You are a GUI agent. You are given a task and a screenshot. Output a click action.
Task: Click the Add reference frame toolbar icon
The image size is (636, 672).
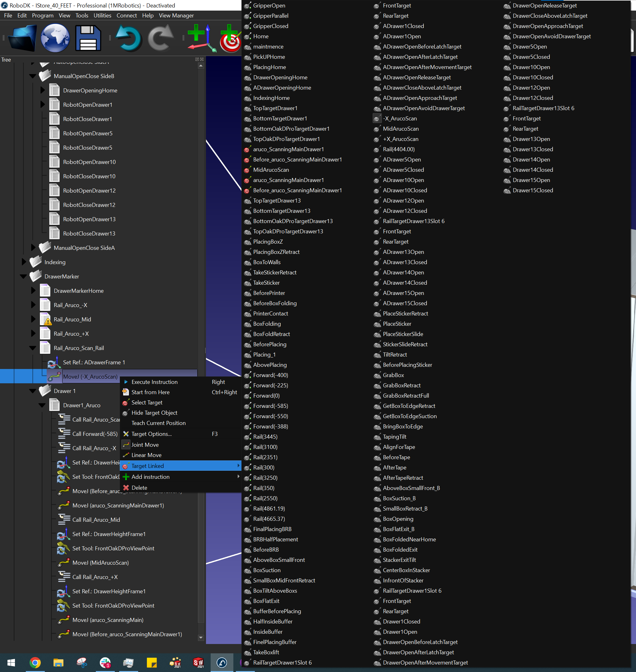pyautogui.click(x=201, y=38)
